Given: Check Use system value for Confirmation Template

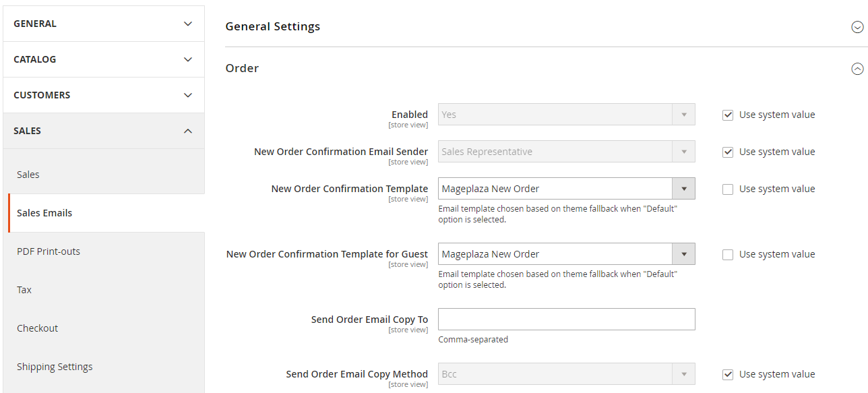Looking at the screenshot, I should pos(728,189).
